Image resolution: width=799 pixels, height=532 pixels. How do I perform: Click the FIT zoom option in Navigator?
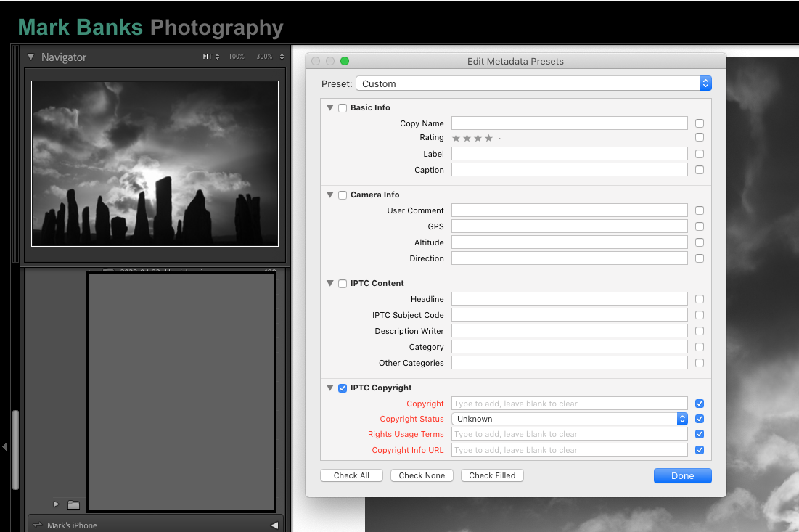pyautogui.click(x=208, y=57)
